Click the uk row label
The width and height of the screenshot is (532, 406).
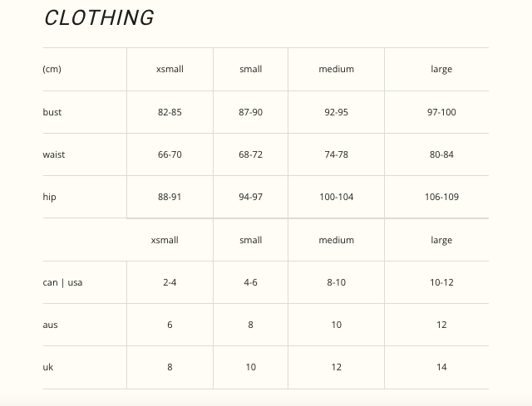(48, 367)
